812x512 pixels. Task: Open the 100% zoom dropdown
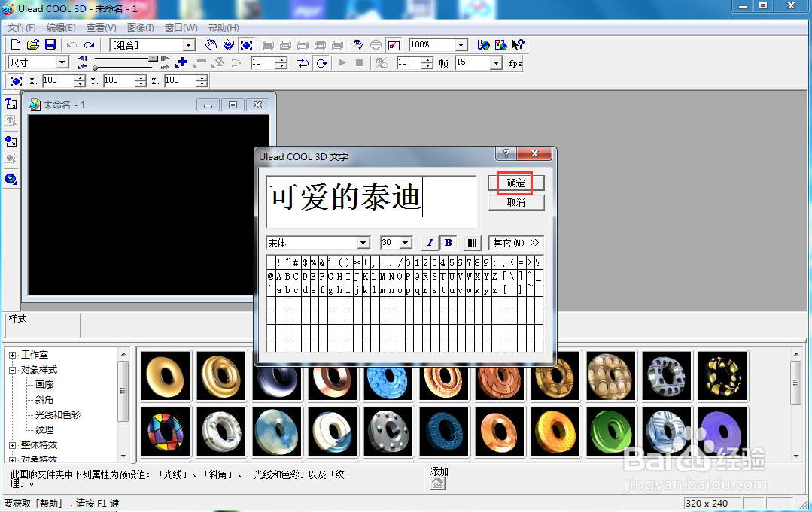click(x=461, y=45)
